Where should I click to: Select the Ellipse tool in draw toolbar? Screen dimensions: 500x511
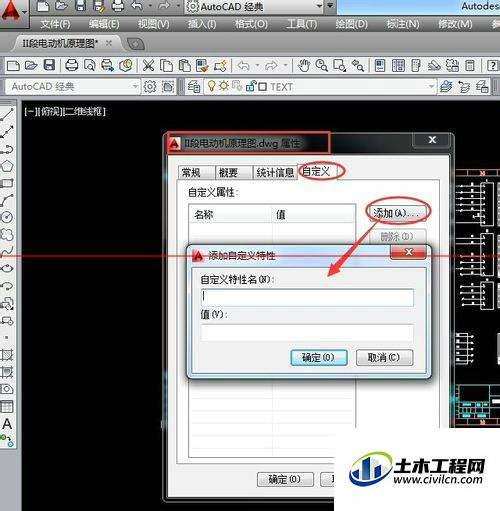7,268
